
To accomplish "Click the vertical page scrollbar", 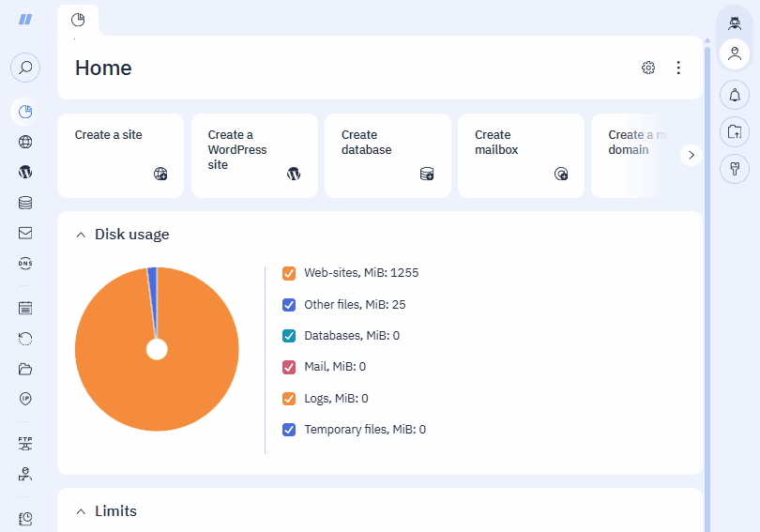I will [x=707, y=291].
